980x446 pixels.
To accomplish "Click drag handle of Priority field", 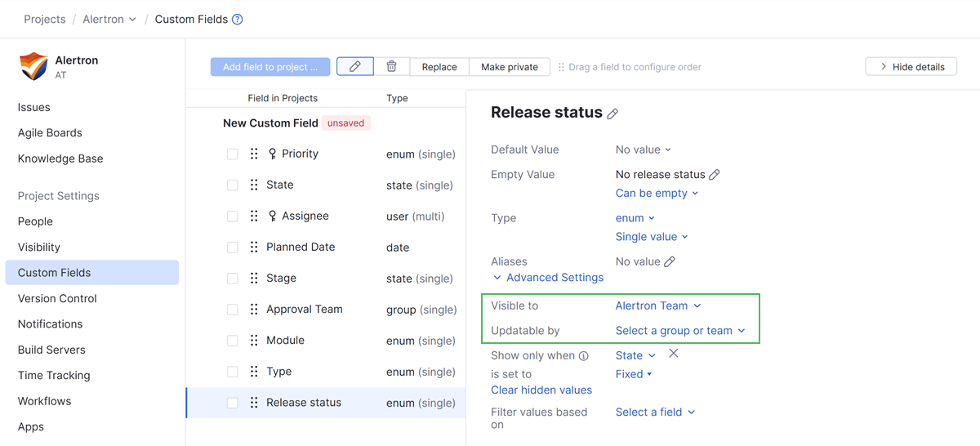I will (x=254, y=154).
